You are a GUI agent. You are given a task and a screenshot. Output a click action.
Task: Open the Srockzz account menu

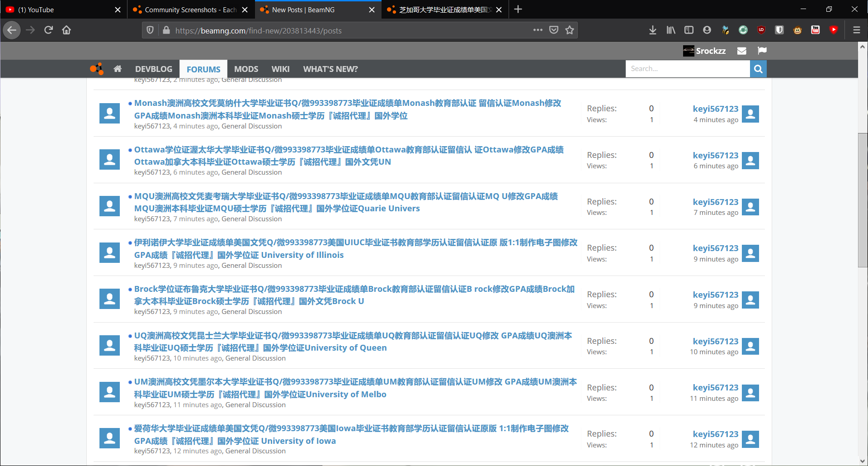(x=704, y=51)
